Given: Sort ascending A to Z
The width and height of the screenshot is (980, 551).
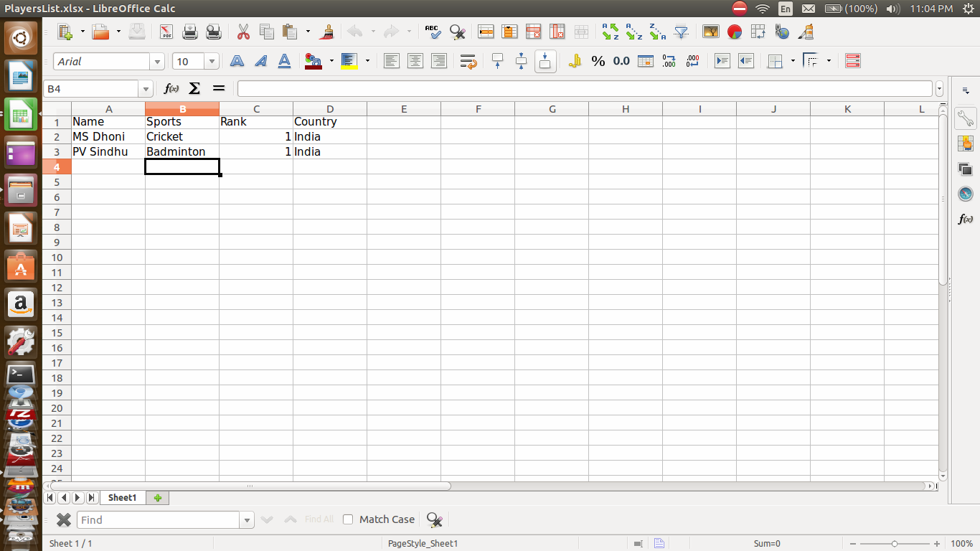Looking at the screenshot, I should pos(634,32).
